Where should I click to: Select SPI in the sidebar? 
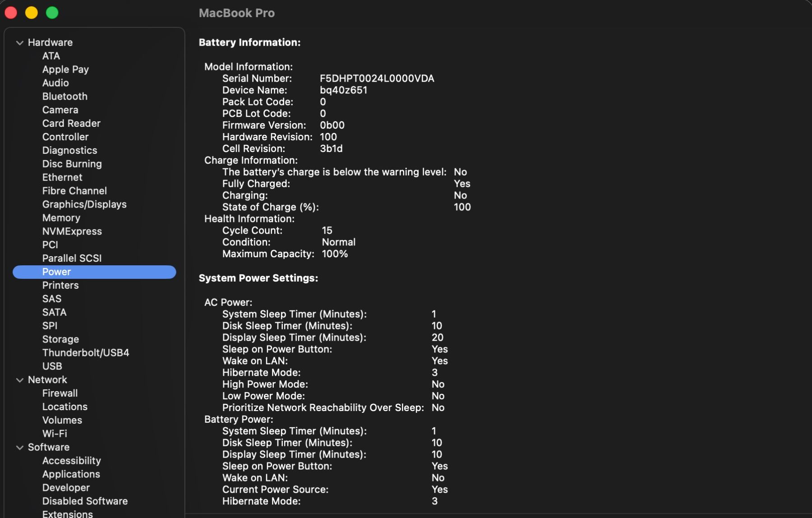[x=50, y=326]
